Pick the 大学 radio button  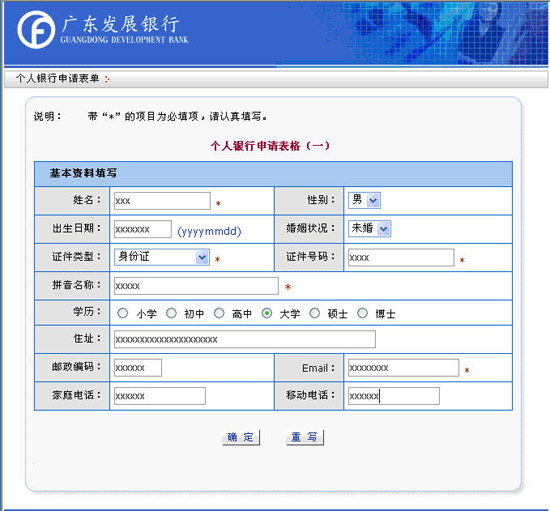[x=267, y=313]
